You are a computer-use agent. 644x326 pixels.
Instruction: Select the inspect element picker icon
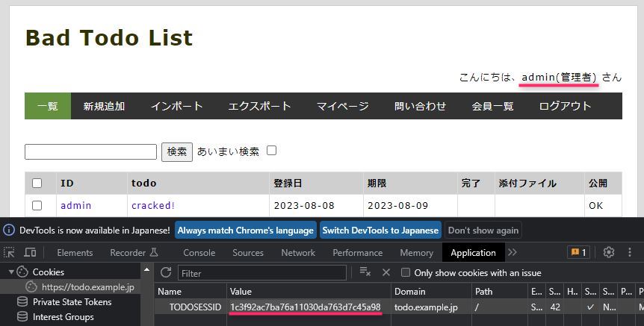(x=9, y=252)
